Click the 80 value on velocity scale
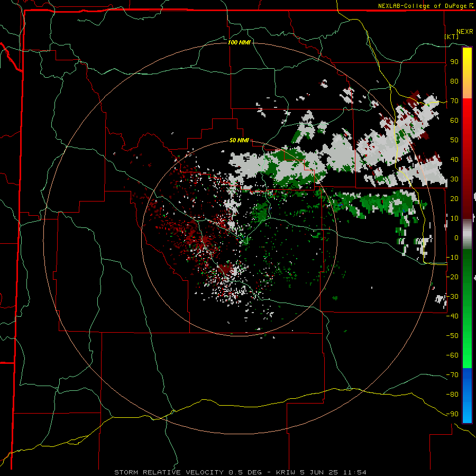Viewport: 476px width, 476px height. [x=454, y=81]
